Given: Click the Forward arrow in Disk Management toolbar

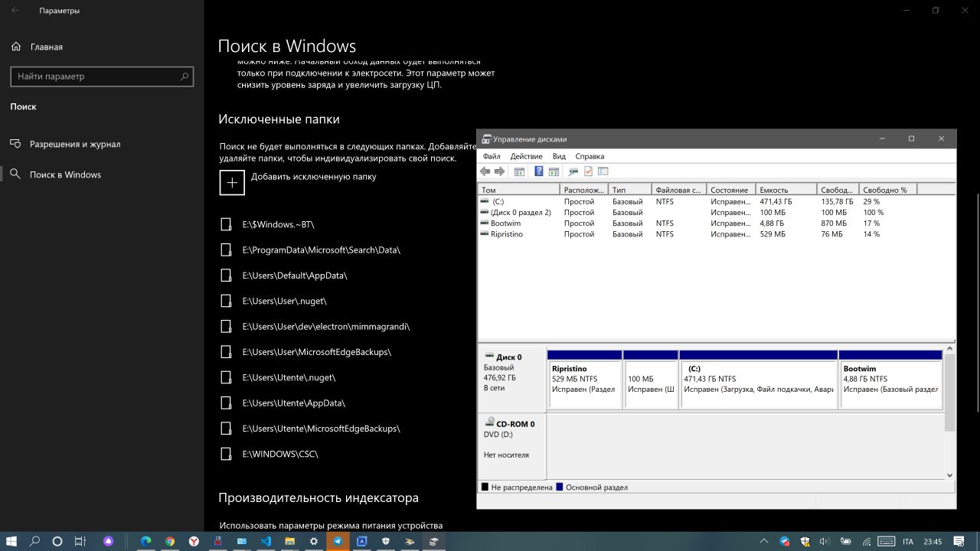Looking at the screenshot, I should (x=499, y=171).
